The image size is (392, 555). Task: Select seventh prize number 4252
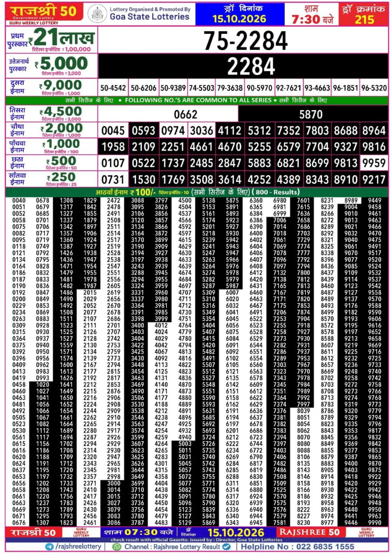coord(259,179)
